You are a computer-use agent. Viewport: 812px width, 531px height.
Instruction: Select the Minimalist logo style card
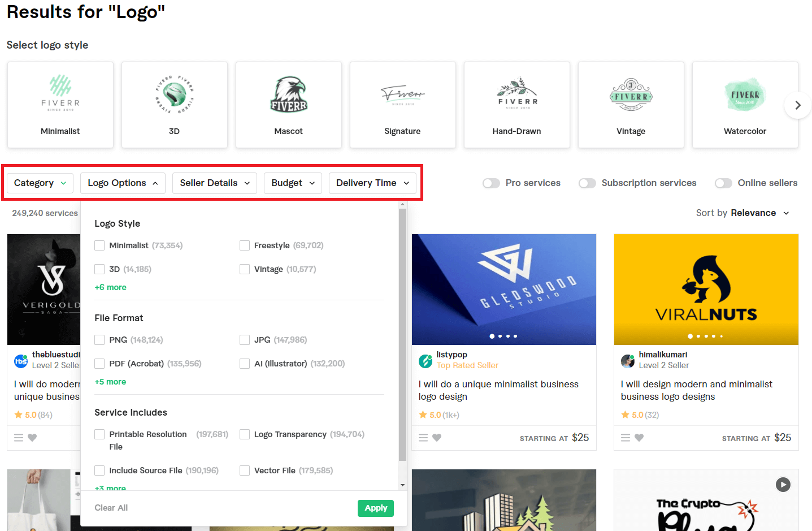[x=60, y=105]
